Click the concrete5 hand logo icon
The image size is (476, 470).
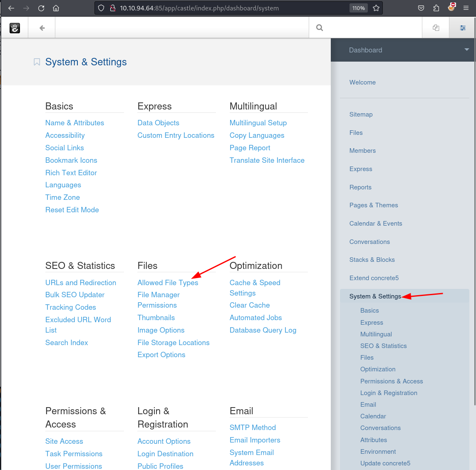pos(15,28)
